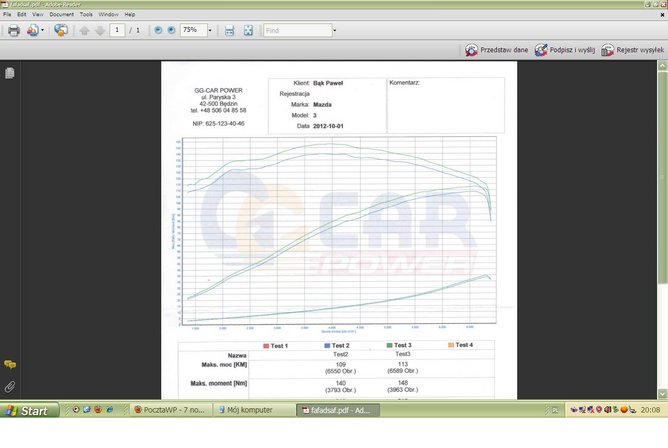Go to the previous page with the up arrow
Screen dimensions: 668x448
click(84, 30)
